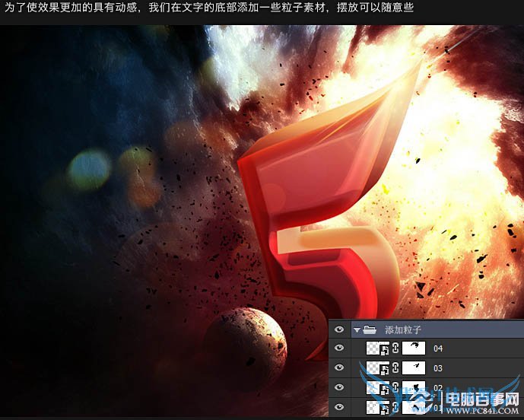Select layer 01 smart object thumbnail

[378, 407]
